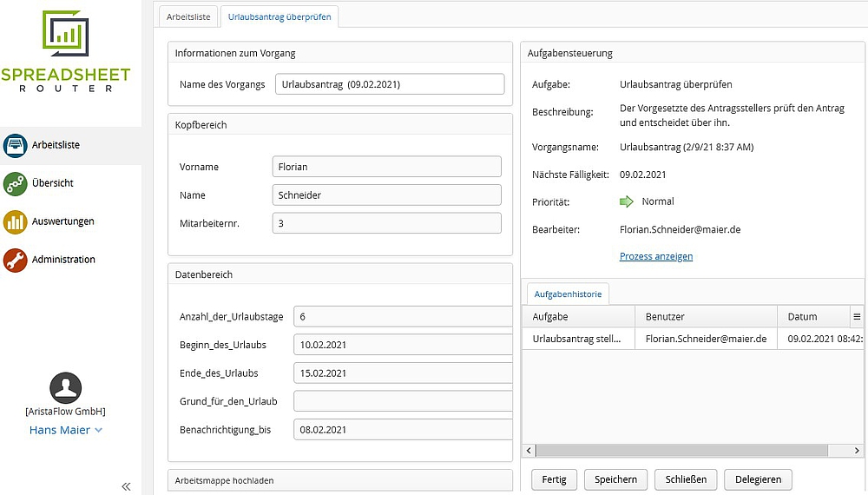Click the Fertig button
The image size is (868, 495).
pyautogui.click(x=554, y=479)
